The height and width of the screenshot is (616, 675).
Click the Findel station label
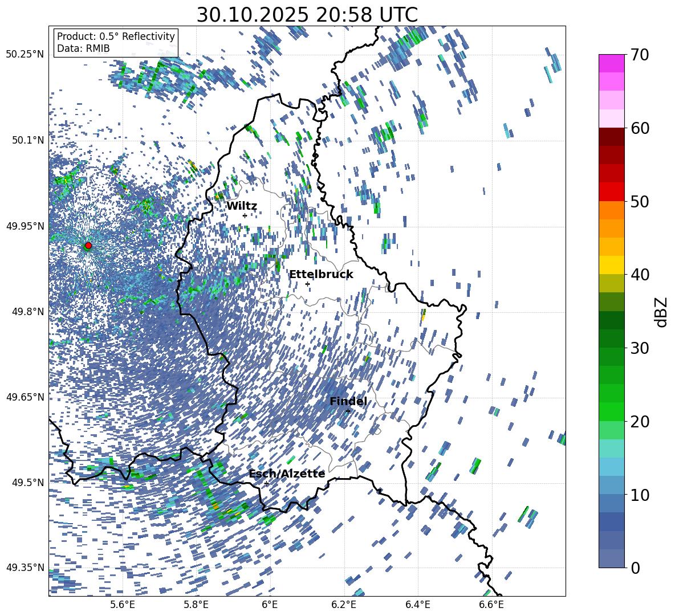(x=348, y=401)
